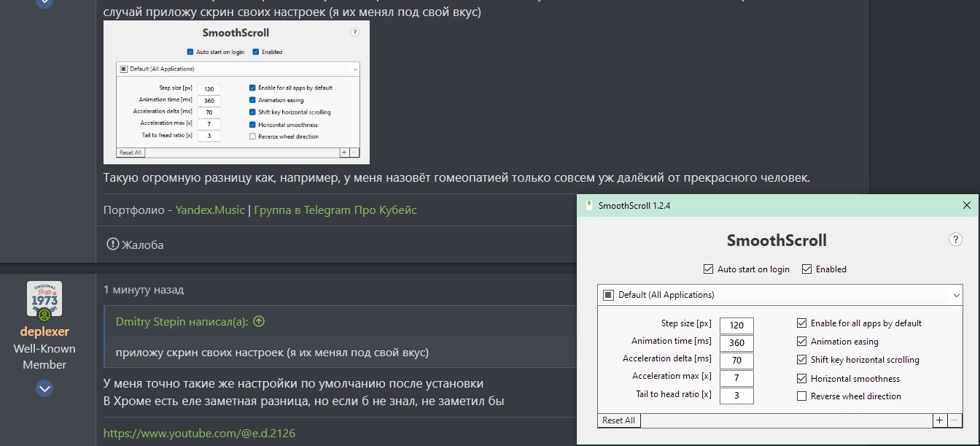
Task: Toggle the Enabled checkbox
Action: pyautogui.click(x=806, y=269)
